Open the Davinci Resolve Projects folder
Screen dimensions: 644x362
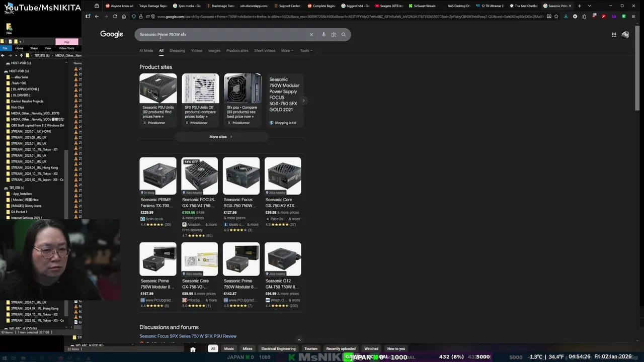(x=27, y=101)
